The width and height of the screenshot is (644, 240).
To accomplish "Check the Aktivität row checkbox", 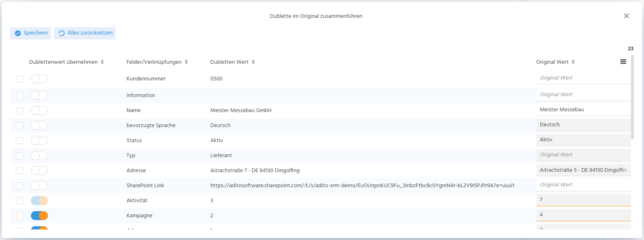I will click(19, 201).
